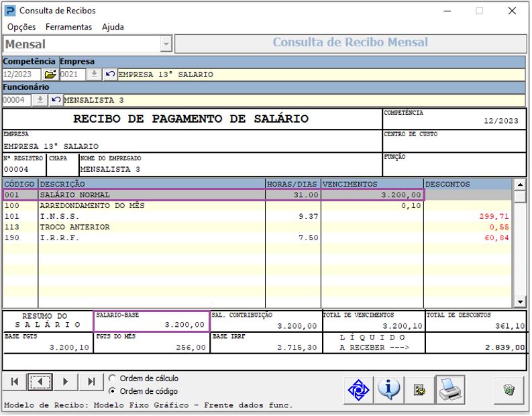Open the information bubble icon

(x=388, y=391)
